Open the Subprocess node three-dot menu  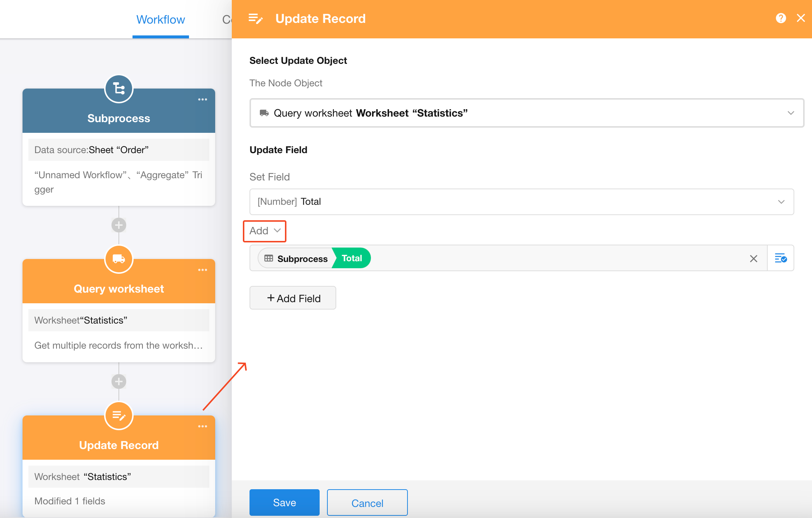tap(202, 100)
